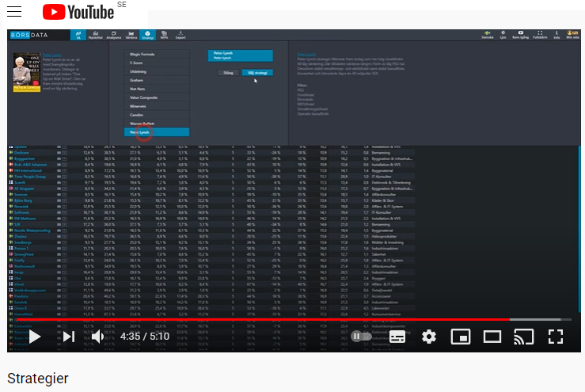Switch to theater mode

coord(492,337)
